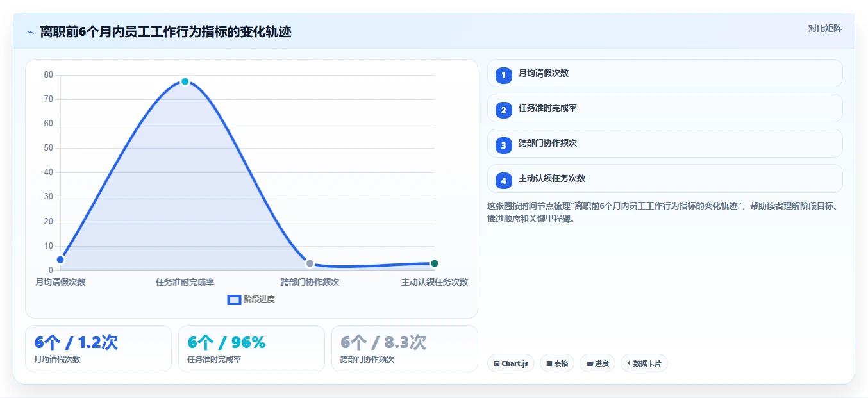
Task: Click the x-axis label 任务准时完成率
Action: 185,282
